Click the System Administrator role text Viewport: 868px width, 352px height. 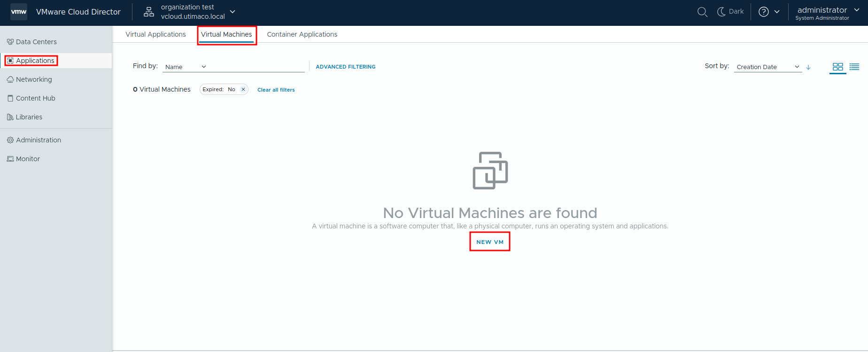click(x=822, y=18)
